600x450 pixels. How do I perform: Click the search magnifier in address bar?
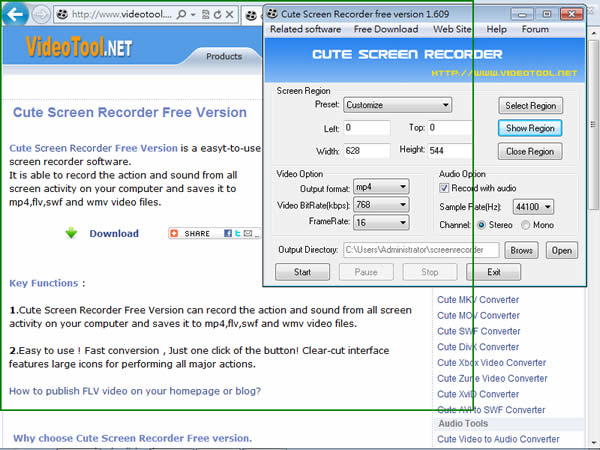(x=181, y=15)
